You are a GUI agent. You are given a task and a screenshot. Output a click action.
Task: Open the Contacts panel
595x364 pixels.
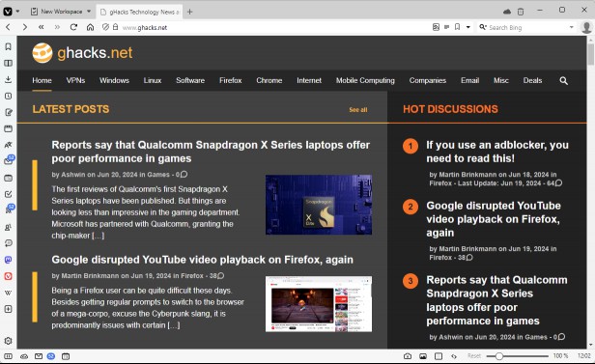click(x=8, y=227)
